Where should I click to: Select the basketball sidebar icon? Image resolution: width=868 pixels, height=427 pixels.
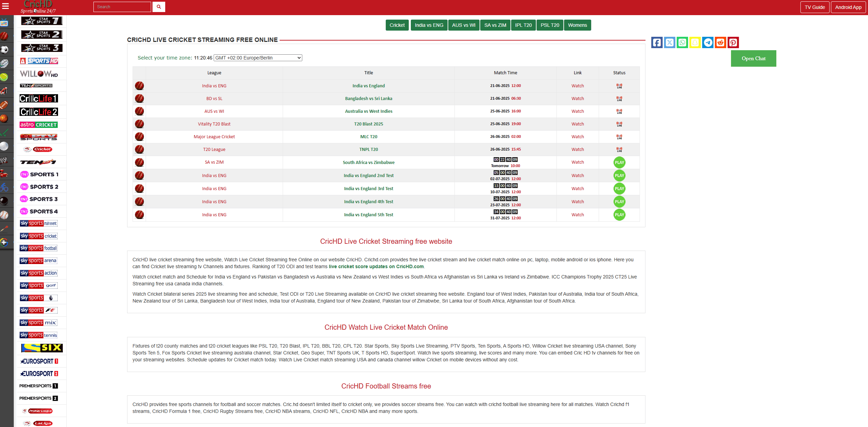[4, 119]
